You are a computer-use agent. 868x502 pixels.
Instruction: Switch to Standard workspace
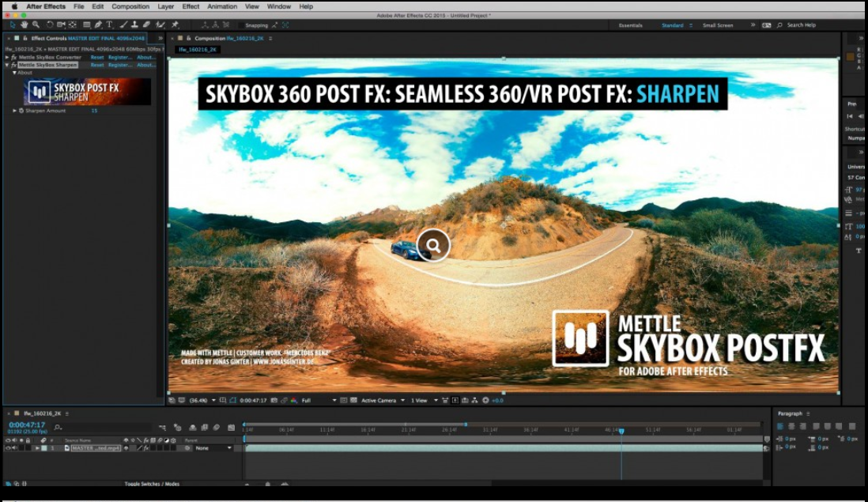[x=673, y=25]
